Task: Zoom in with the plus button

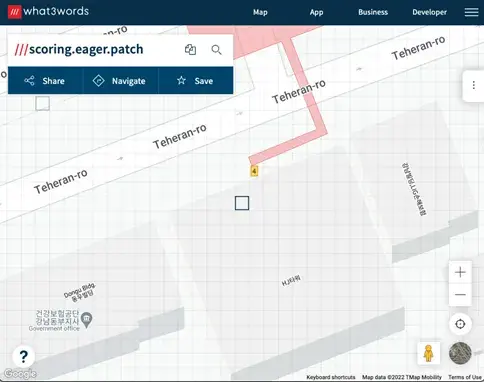Action: 460,272
